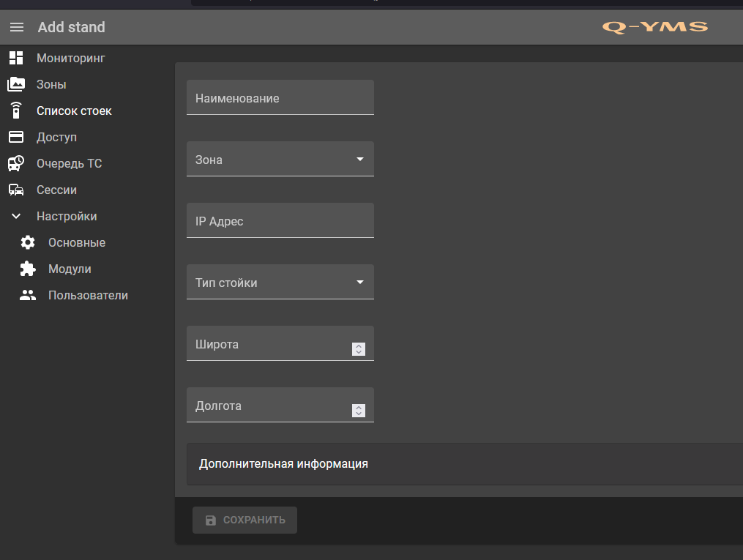The image size is (743, 560).
Task: Click the Основные gear icon
Action: click(28, 242)
